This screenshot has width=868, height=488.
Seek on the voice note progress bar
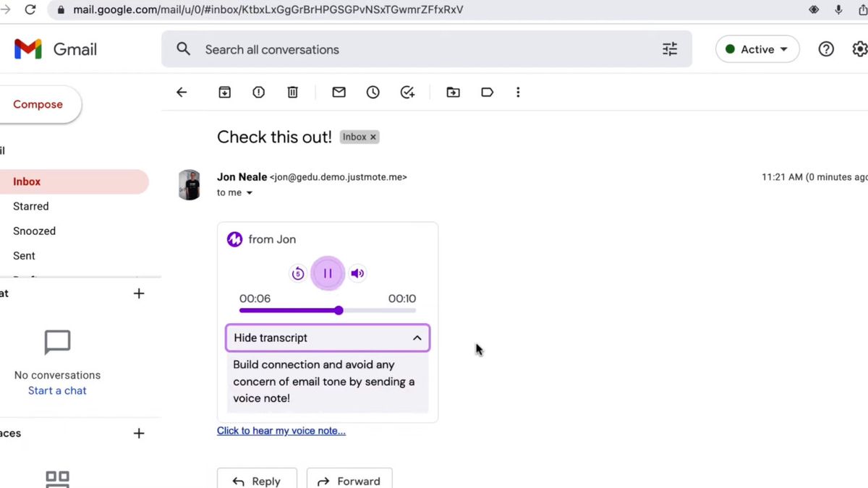coord(328,310)
